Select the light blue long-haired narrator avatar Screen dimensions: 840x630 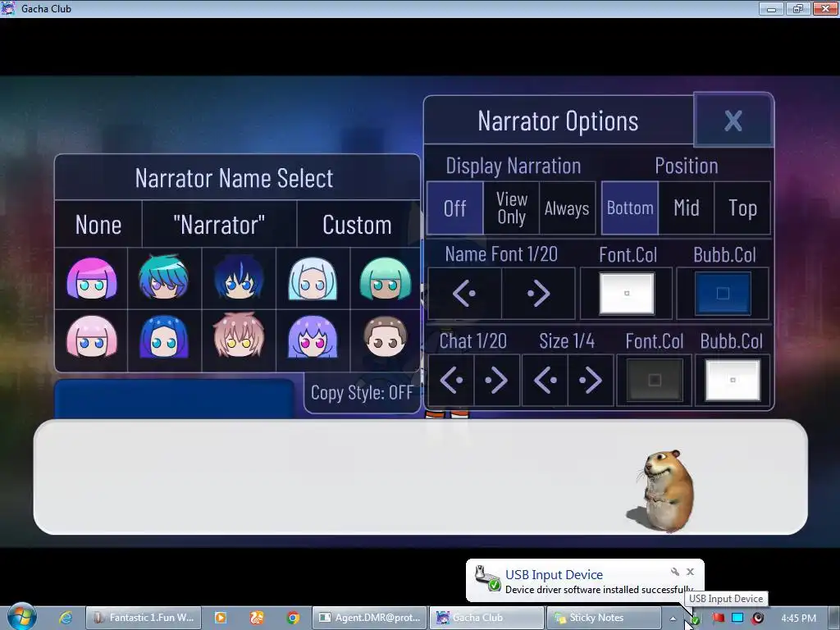click(x=313, y=279)
